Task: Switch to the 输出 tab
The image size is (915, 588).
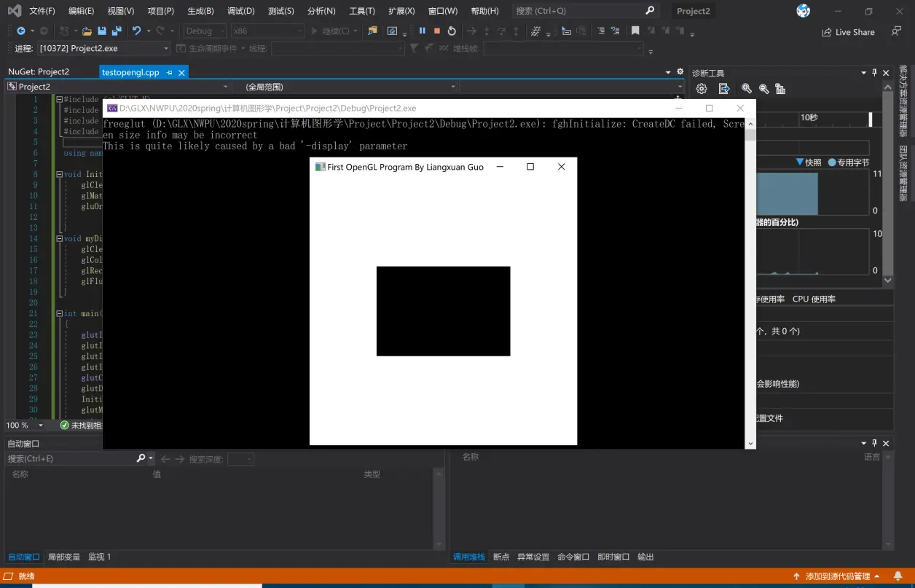Action: [645, 557]
